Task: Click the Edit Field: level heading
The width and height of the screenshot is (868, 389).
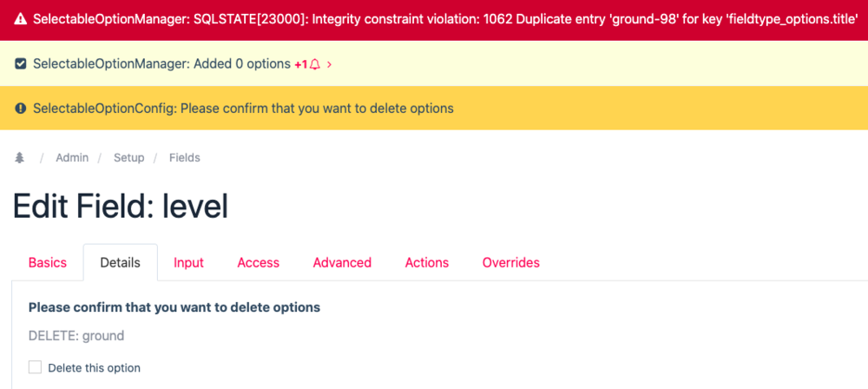Action: coord(121,206)
